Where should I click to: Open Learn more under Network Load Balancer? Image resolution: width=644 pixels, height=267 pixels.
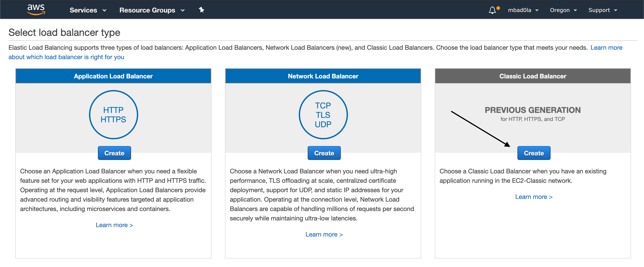coord(324,235)
